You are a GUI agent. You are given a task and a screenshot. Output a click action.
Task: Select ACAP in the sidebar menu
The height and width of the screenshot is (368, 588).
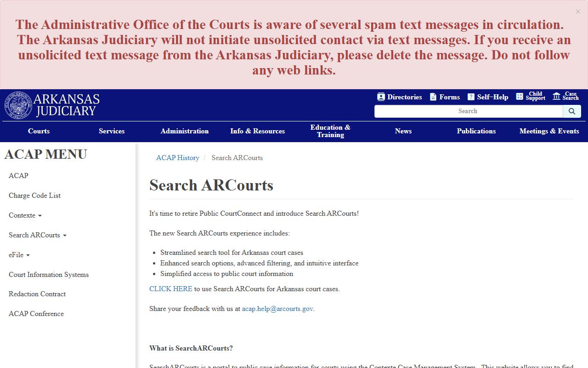click(x=18, y=176)
